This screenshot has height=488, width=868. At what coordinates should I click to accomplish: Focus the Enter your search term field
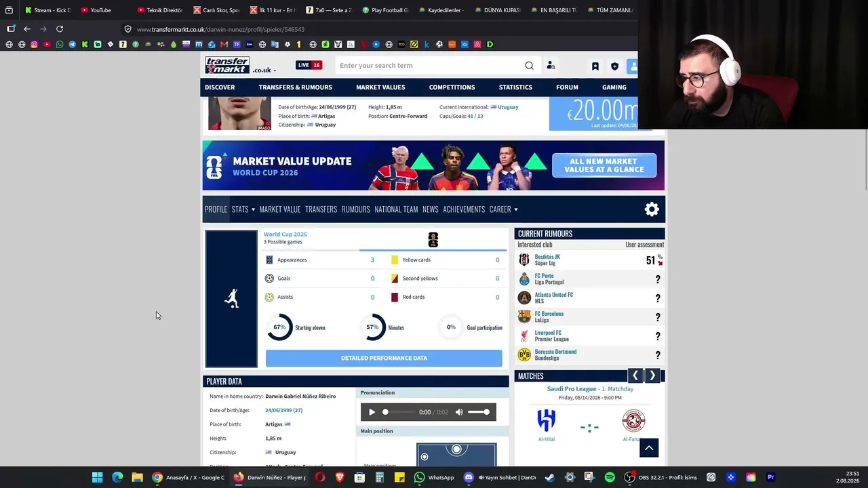pos(430,66)
